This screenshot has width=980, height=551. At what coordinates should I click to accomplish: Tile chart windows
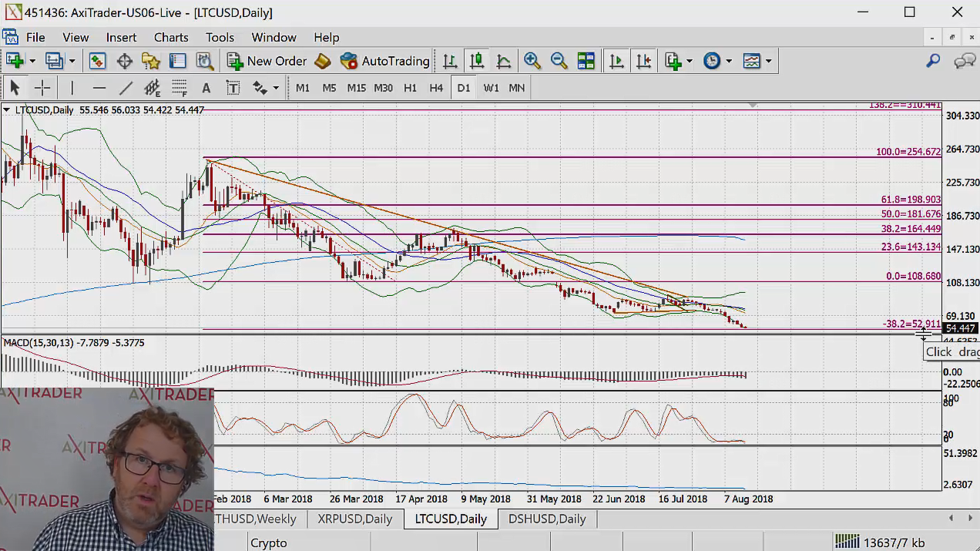(586, 61)
